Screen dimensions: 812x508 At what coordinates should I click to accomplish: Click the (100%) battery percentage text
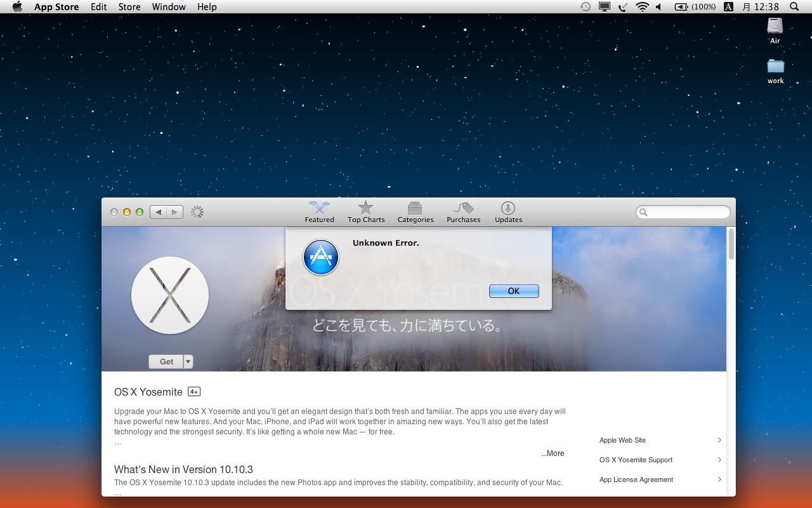[704, 6]
